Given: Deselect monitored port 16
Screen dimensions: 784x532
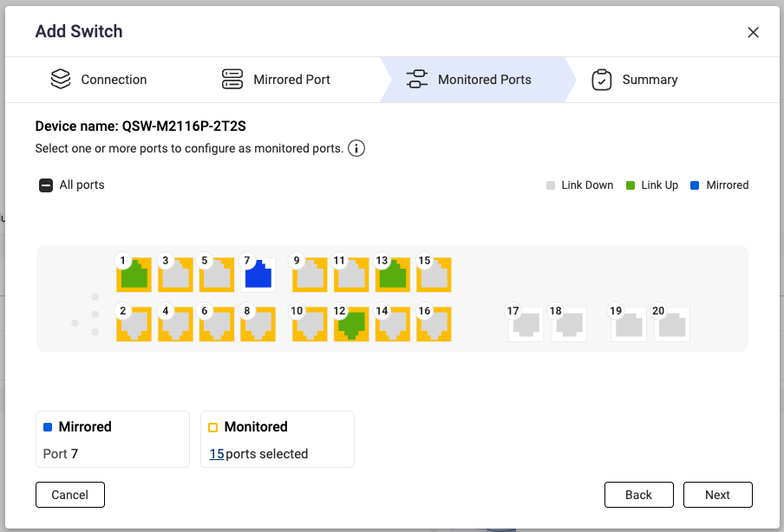Looking at the screenshot, I should click(x=434, y=325).
